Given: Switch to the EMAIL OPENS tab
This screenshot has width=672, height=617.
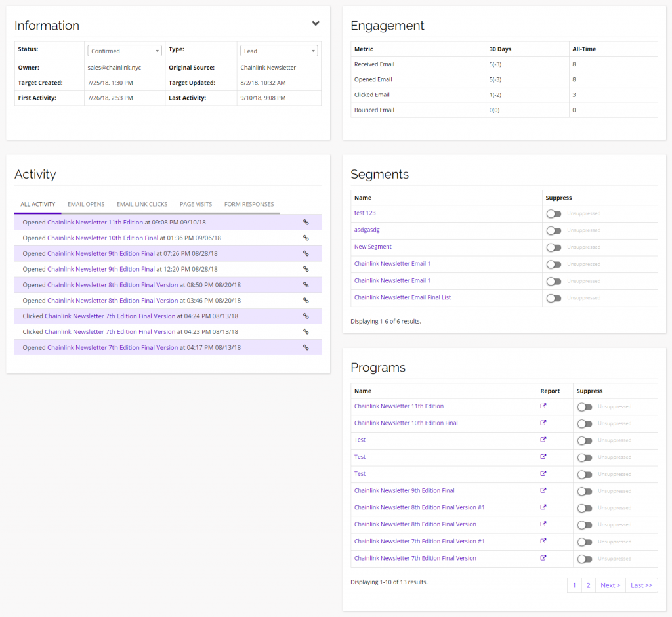Looking at the screenshot, I should pos(85,204).
